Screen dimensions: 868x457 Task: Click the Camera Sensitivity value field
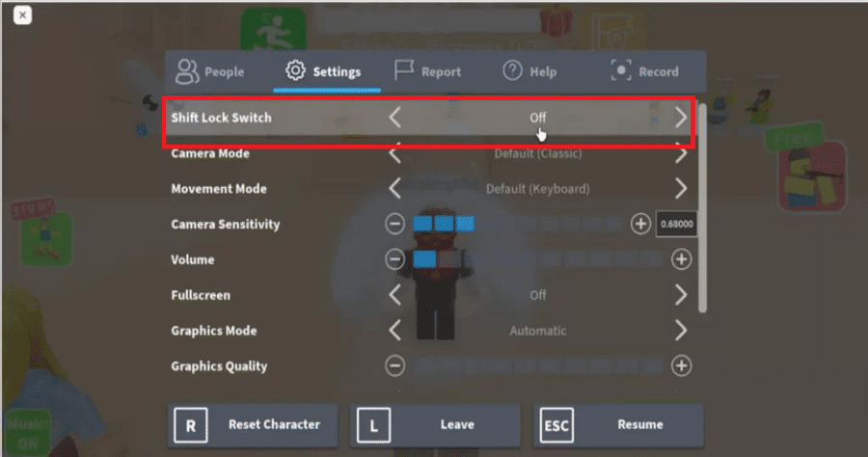pyautogui.click(x=677, y=225)
